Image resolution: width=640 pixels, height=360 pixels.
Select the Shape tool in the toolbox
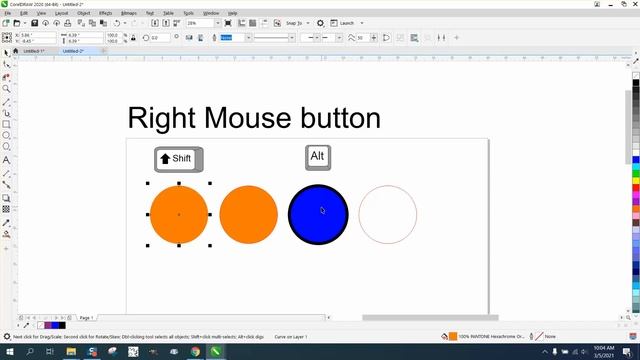(6, 65)
